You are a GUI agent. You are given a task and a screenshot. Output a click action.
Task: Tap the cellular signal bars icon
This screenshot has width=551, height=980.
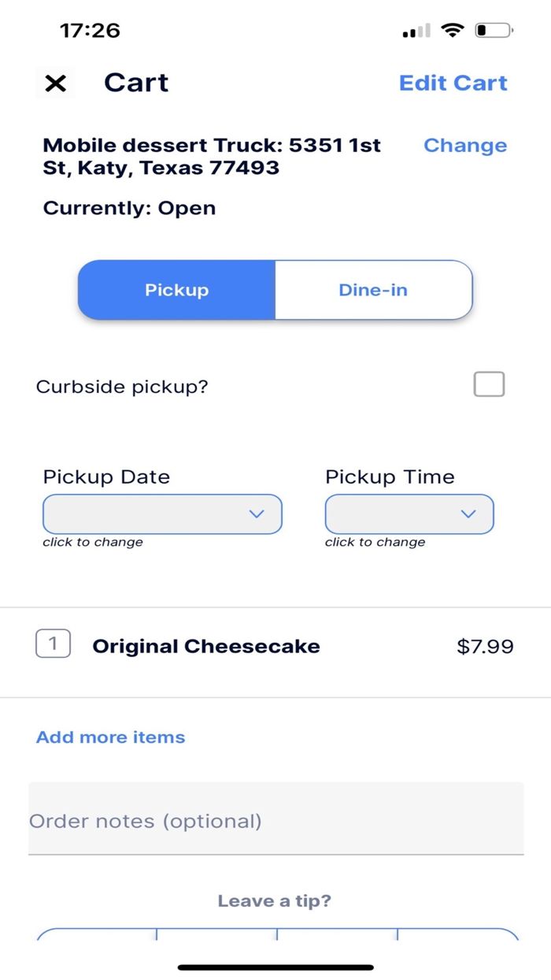pyautogui.click(x=416, y=32)
